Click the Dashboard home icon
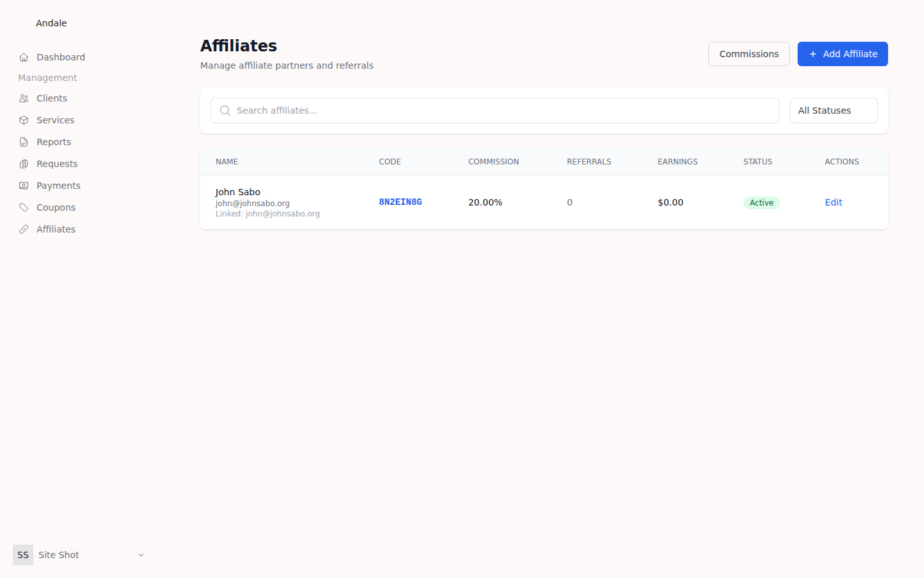924x578 pixels. click(24, 57)
